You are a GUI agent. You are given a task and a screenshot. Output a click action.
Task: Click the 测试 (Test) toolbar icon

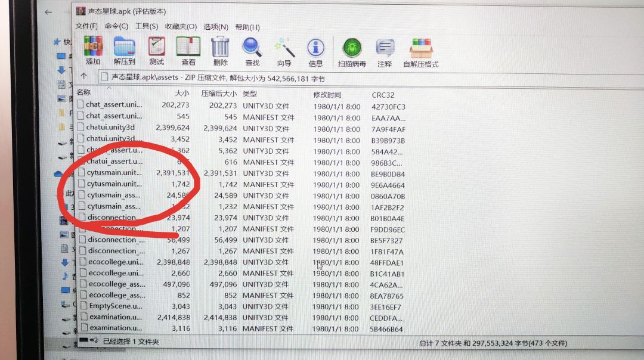(156, 46)
